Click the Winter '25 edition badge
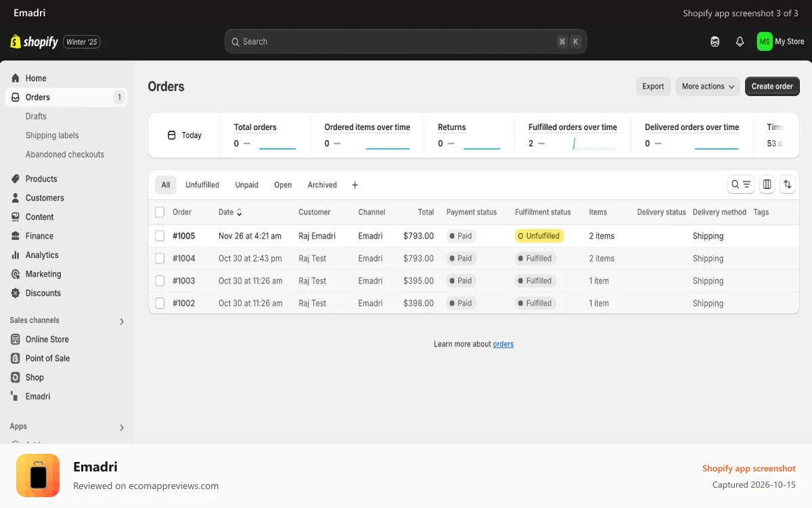812x508 pixels. tap(82, 42)
